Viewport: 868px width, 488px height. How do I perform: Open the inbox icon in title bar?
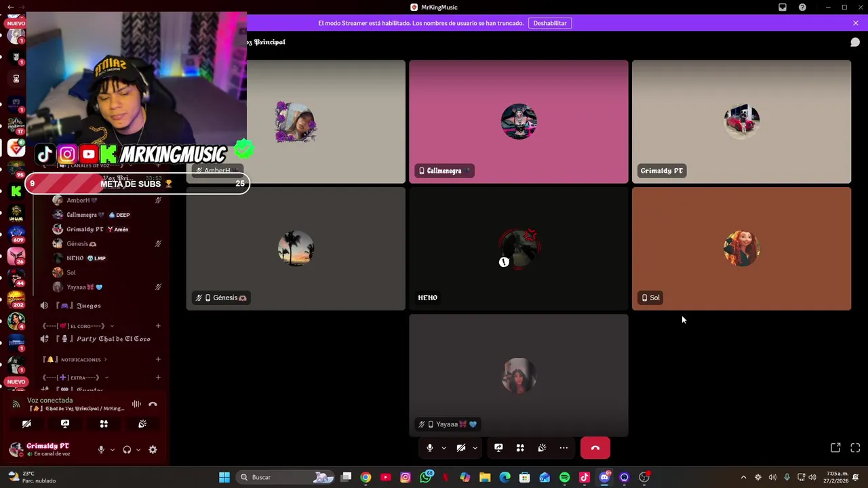(783, 7)
